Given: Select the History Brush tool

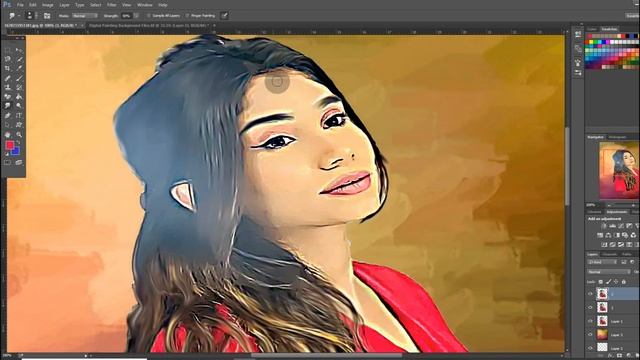Looking at the screenshot, I should [x=19, y=87].
